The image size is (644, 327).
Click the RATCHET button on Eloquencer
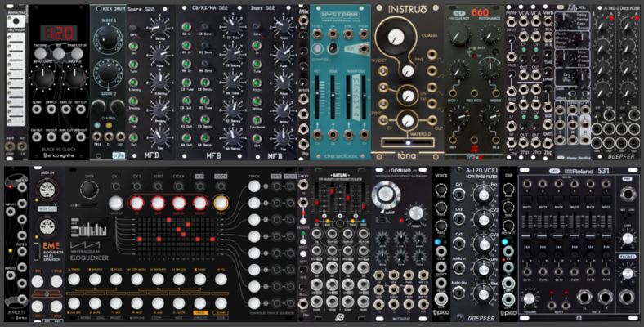click(x=199, y=203)
